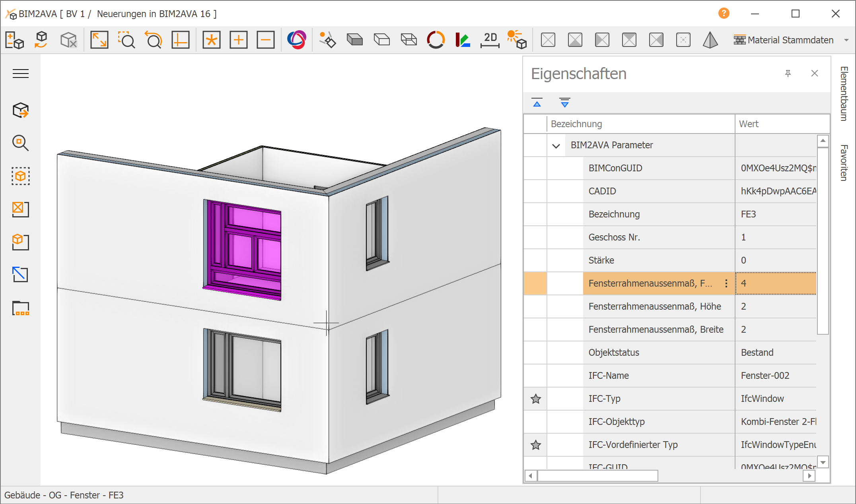Click the 2D view toolbar icon
Viewport: 856px width, 504px height.
490,40
